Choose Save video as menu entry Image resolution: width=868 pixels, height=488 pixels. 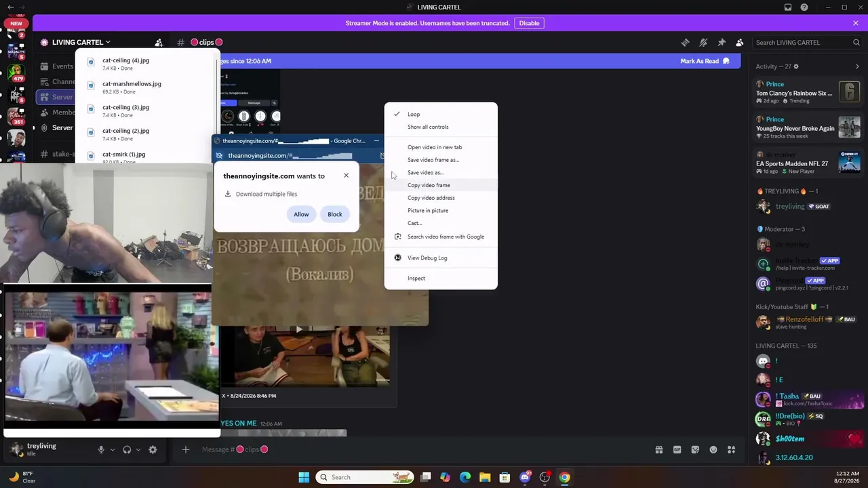441,172
